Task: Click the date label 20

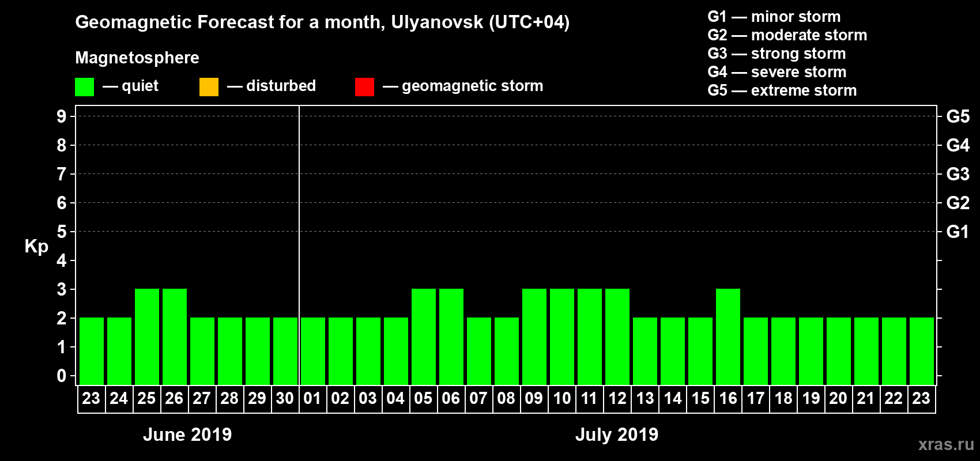Action: point(838,398)
